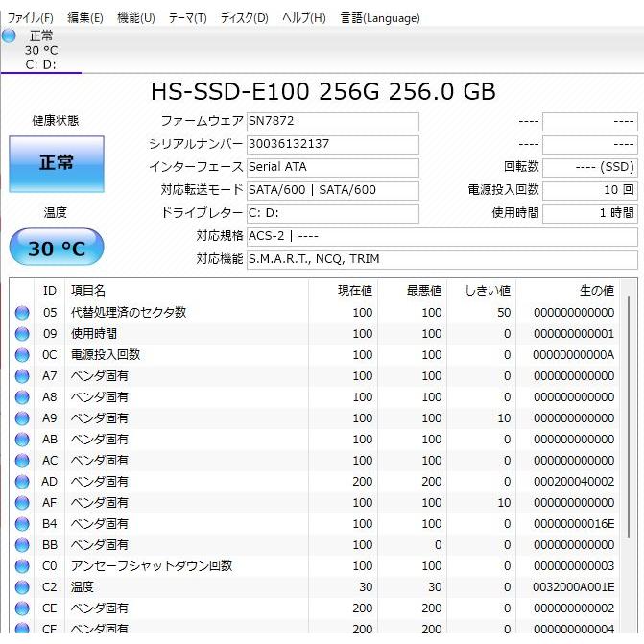Image resolution: width=644 pixels, height=644 pixels.
Task: Open the 機能(U) menu
Action: click(135, 18)
